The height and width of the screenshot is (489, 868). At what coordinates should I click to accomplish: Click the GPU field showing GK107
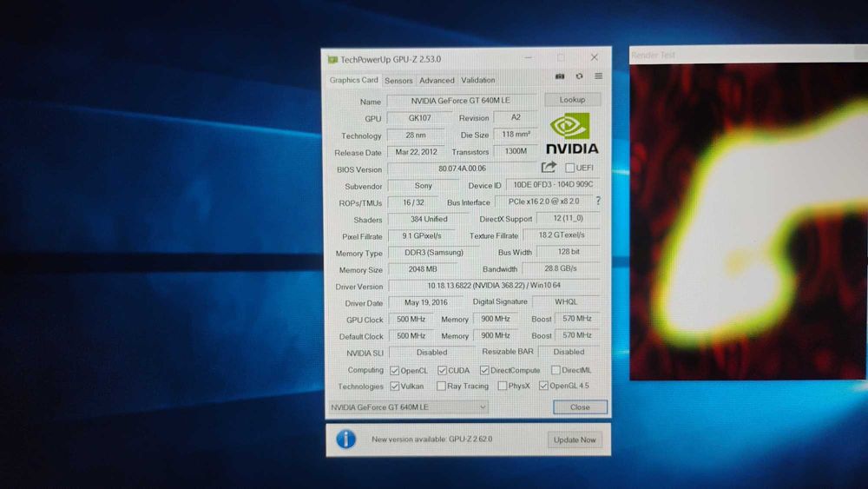pos(419,118)
